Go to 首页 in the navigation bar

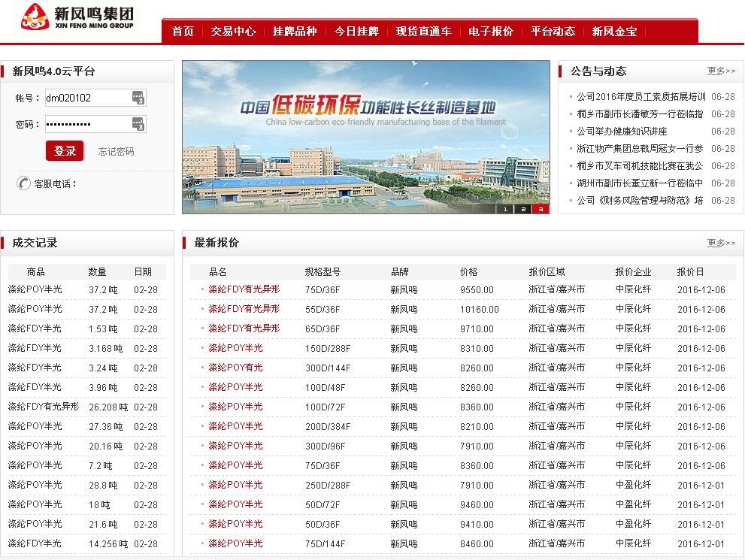tap(183, 32)
